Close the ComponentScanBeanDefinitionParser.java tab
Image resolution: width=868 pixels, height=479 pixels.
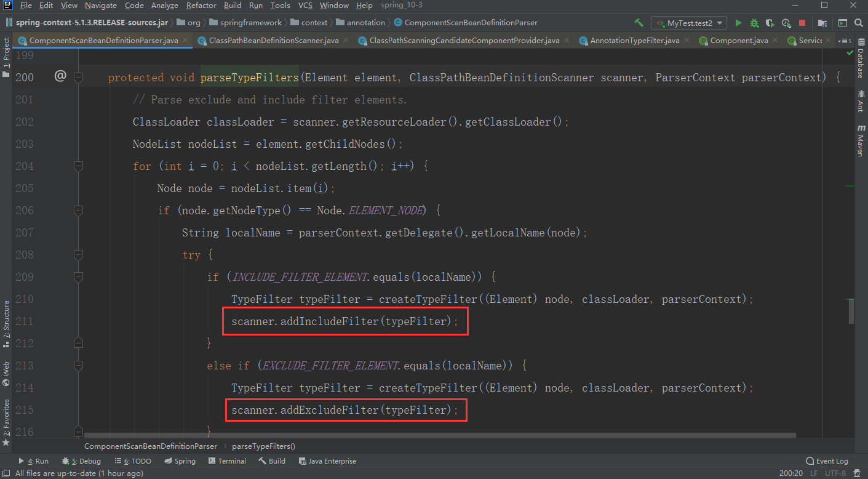point(186,41)
